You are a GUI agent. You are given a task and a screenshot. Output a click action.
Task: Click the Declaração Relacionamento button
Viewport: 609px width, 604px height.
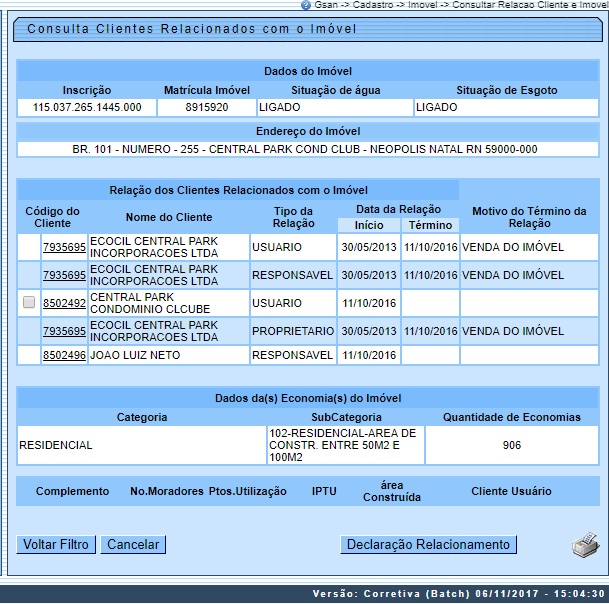tap(428, 545)
